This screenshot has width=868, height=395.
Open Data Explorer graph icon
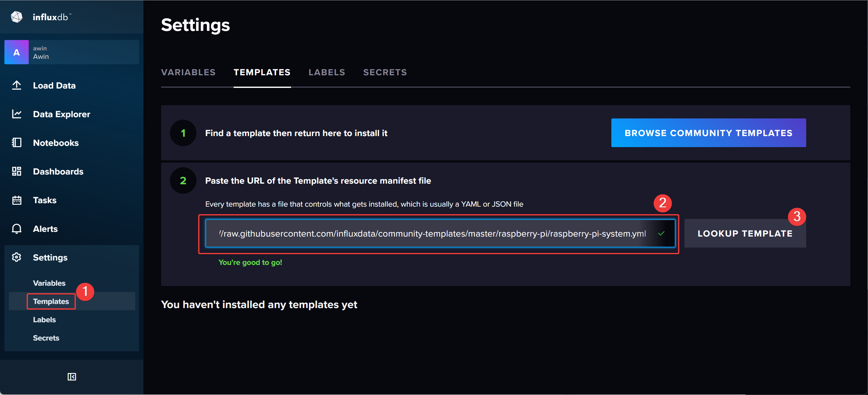16,114
